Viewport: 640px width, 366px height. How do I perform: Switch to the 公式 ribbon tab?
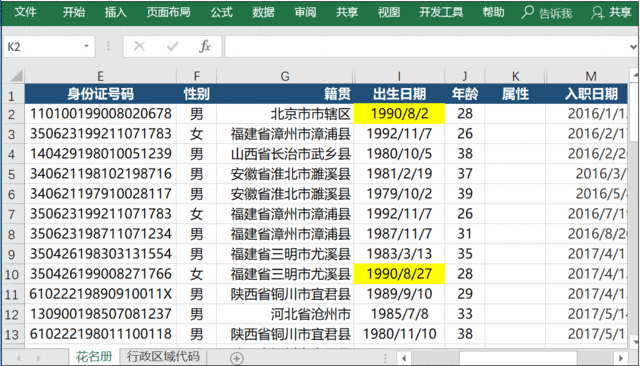pos(222,12)
